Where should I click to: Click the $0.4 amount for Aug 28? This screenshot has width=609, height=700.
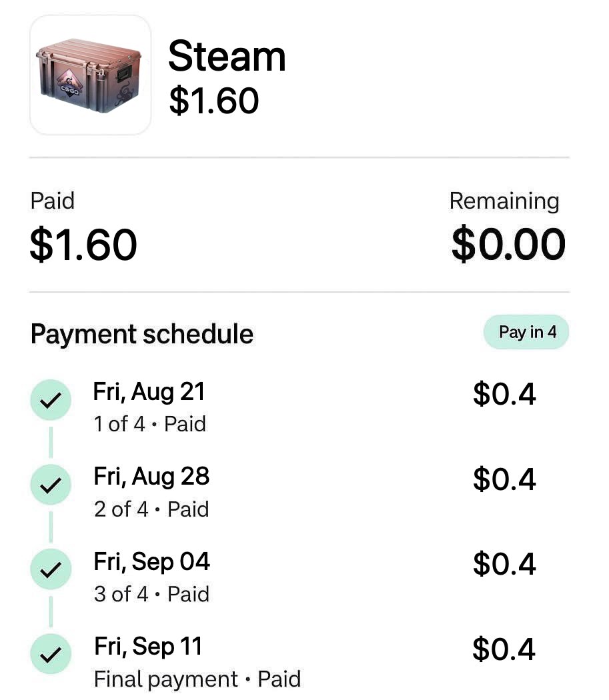pyautogui.click(x=504, y=479)
